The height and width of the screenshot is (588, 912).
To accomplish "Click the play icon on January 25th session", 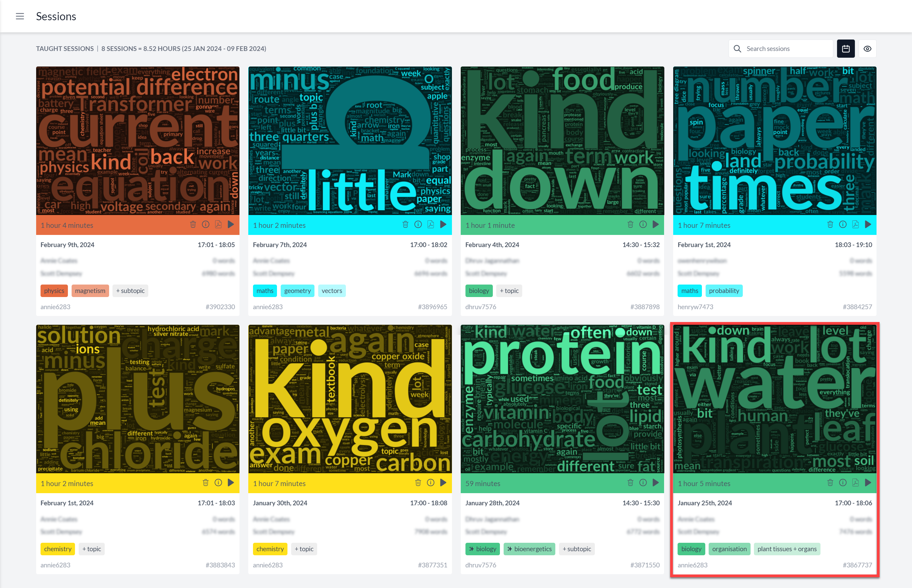I will 868,483.
